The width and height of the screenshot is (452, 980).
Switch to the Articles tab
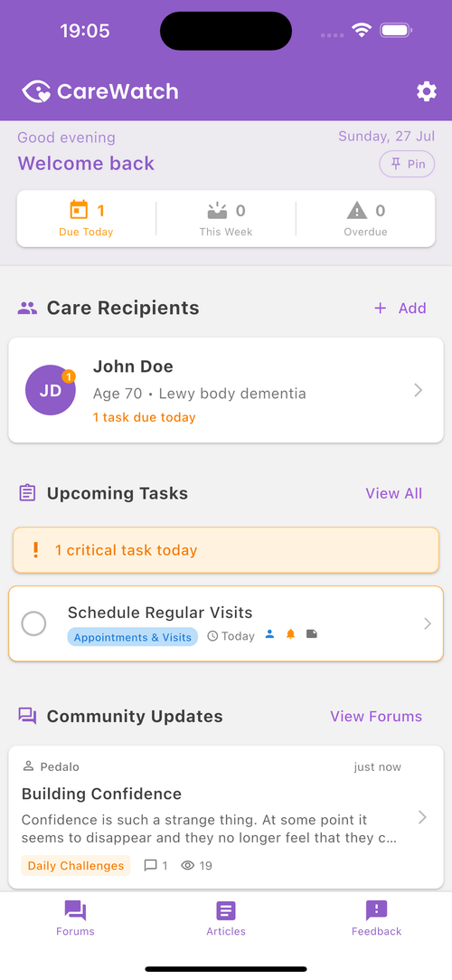coord(226,918)
